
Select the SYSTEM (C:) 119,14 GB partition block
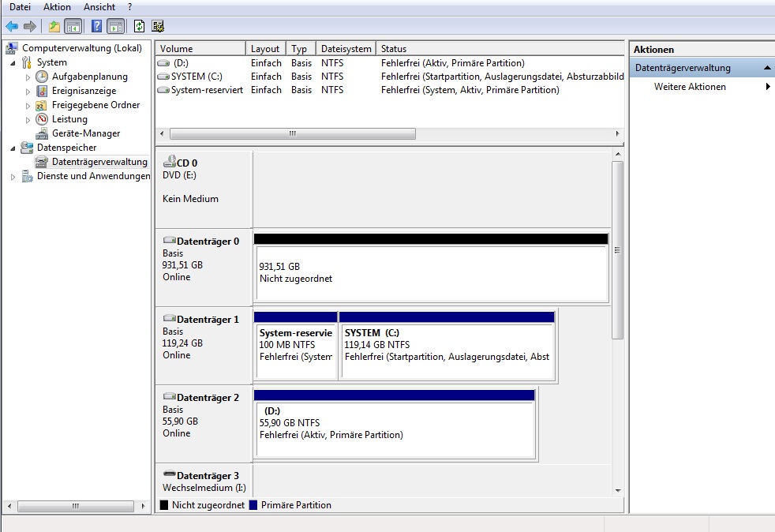point(447,345)
